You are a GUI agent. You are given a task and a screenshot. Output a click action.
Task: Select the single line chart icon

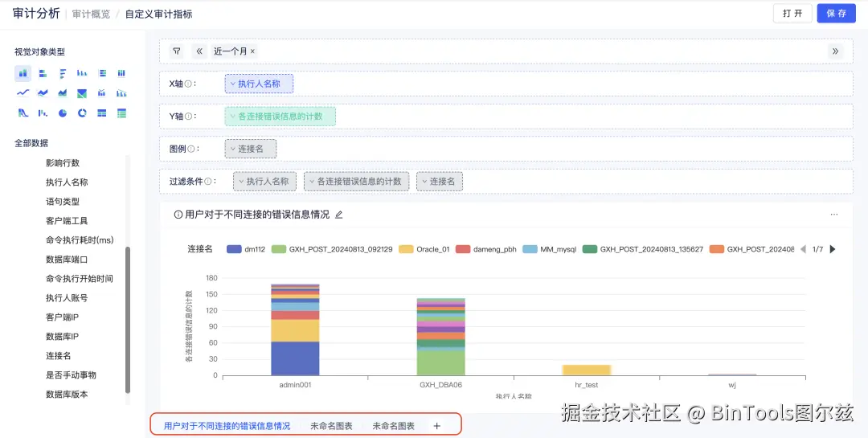pyautogui.click(x=23, y=93)
